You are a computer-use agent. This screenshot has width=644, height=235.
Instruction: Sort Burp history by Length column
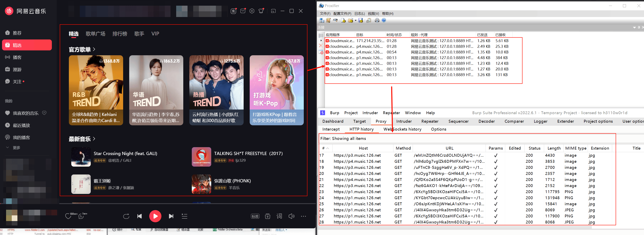(x=554, y=148)
